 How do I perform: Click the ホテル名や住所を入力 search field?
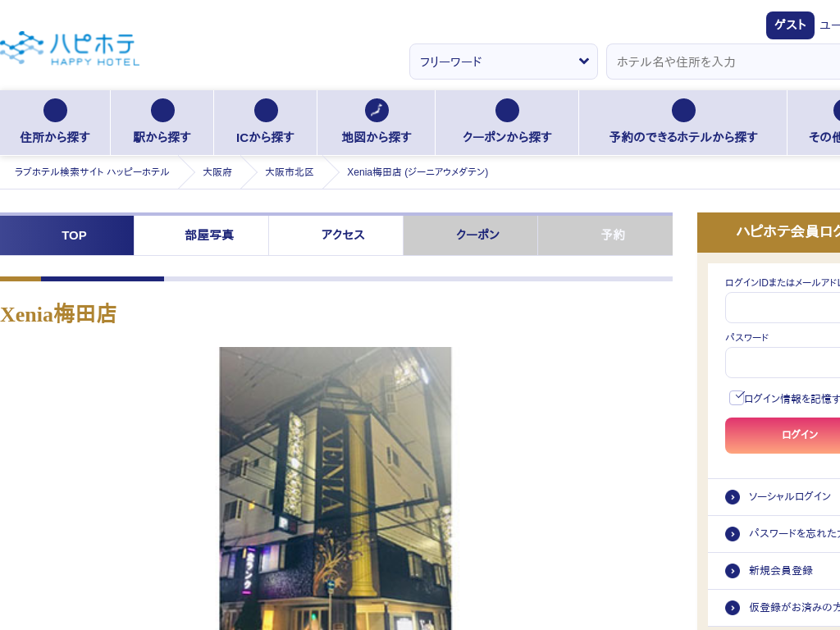tap(724, 62)
